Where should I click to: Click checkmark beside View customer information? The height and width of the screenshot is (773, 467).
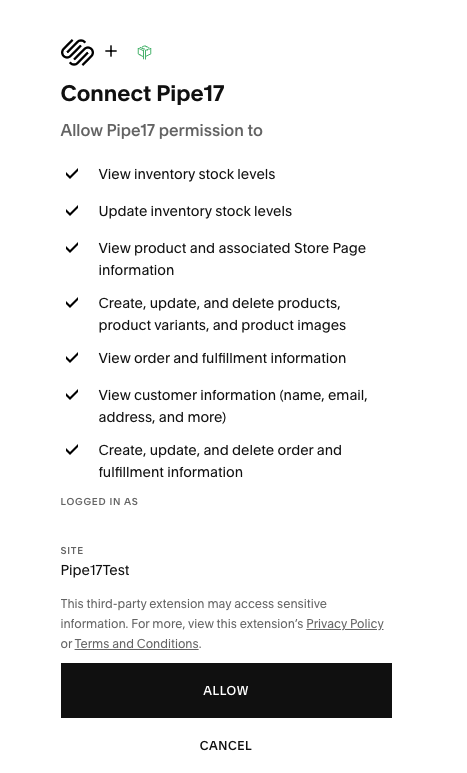pos(72,394)
